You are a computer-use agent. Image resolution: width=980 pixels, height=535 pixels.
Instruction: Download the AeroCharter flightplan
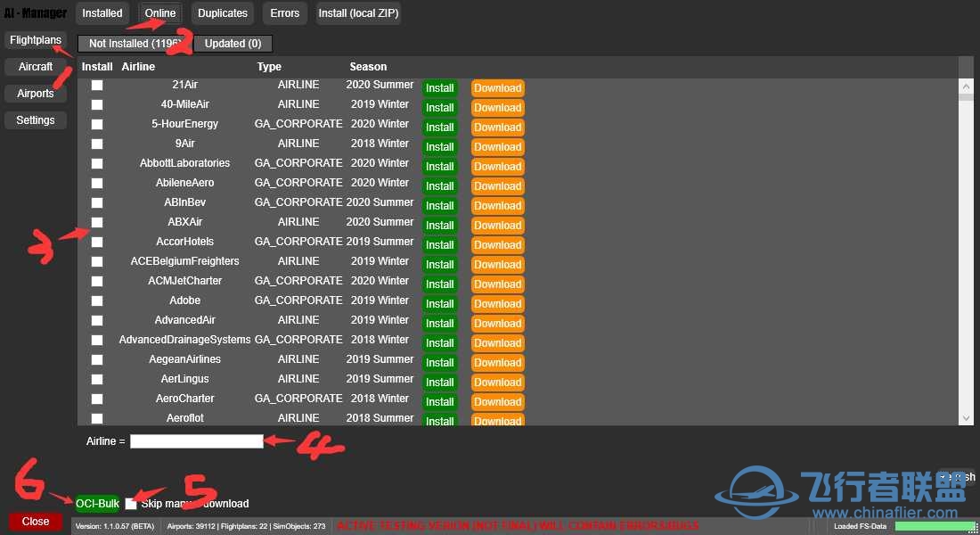pos(497,402)
